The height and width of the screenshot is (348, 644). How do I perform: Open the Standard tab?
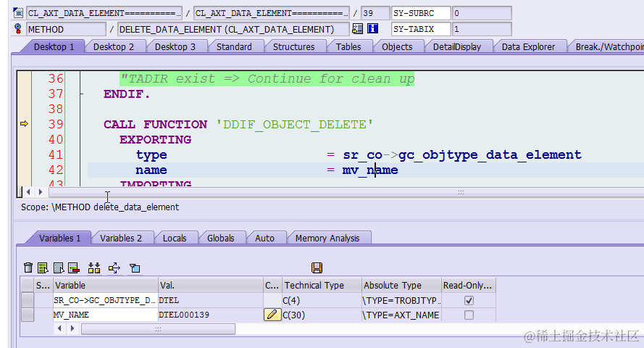click(x=234, y=47)
